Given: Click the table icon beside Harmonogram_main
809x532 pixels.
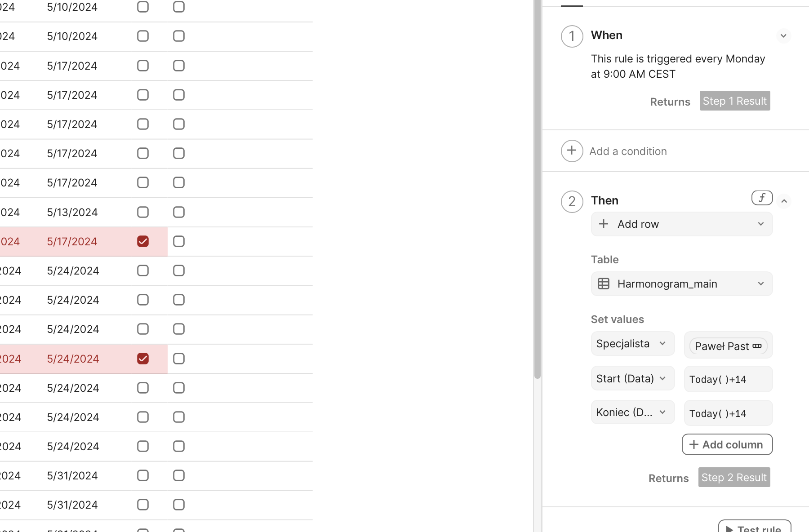Looking at the screenshot, I should (x=604, y=284).
